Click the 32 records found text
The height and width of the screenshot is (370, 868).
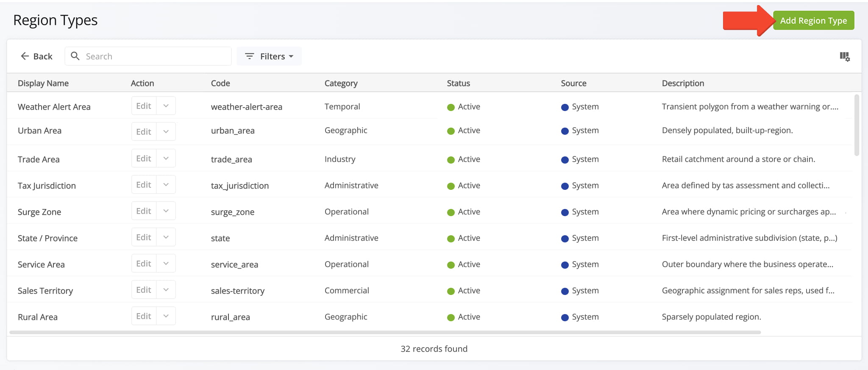pyautogui.click(x=434, y=348)
